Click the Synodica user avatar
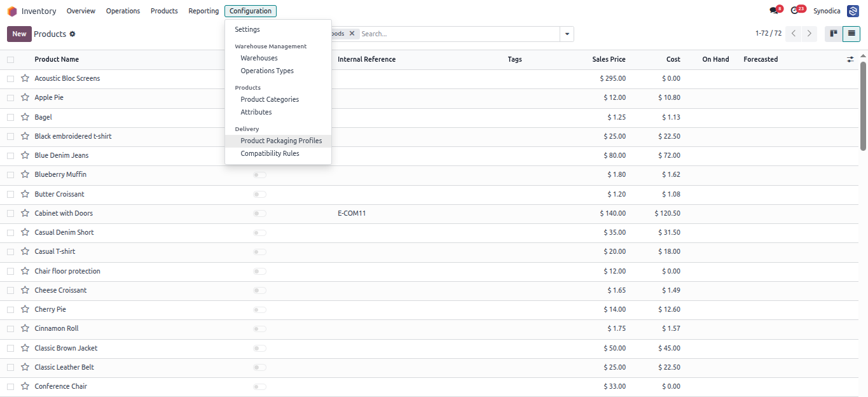 pos(853,11)
